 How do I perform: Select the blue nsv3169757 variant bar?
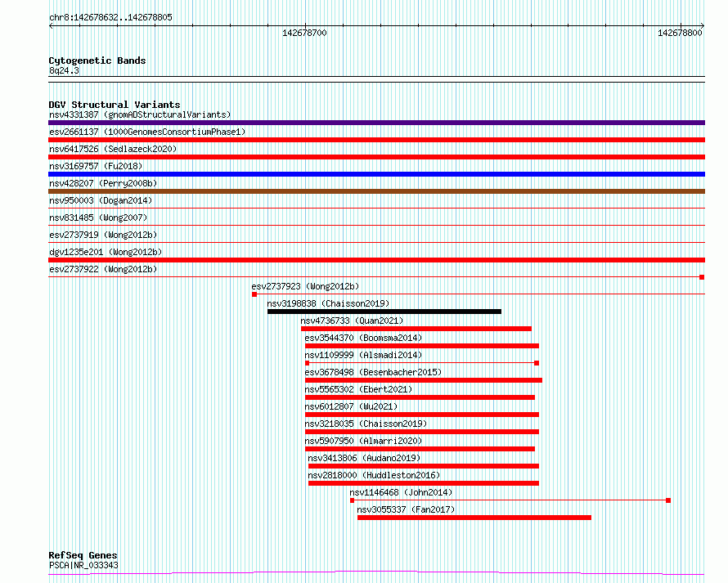click(x=376, y=174)
